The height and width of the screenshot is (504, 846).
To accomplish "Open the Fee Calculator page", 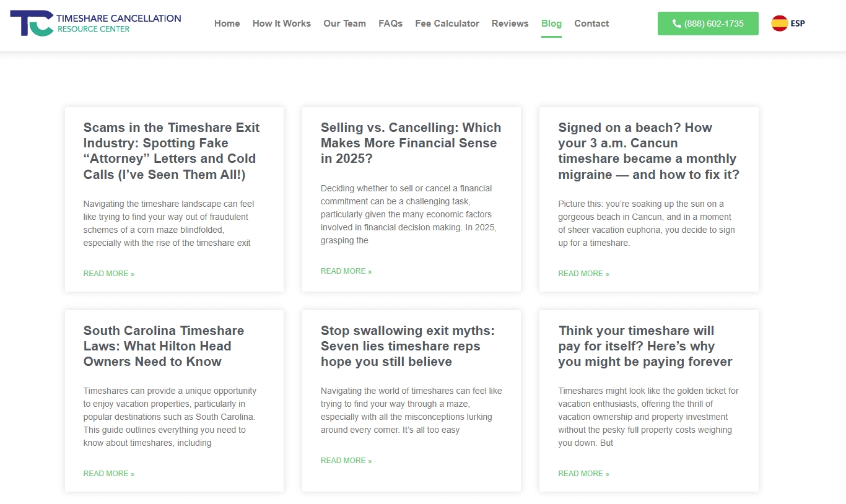I will (447, 24).
